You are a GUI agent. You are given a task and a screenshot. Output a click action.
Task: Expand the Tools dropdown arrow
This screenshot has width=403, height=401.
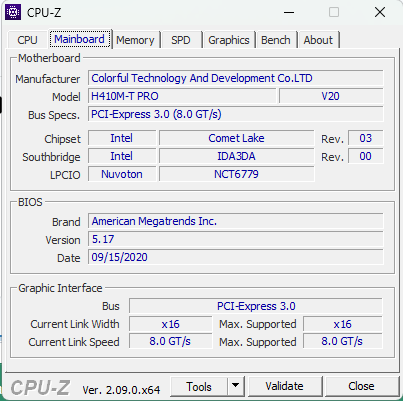point(236,386)
